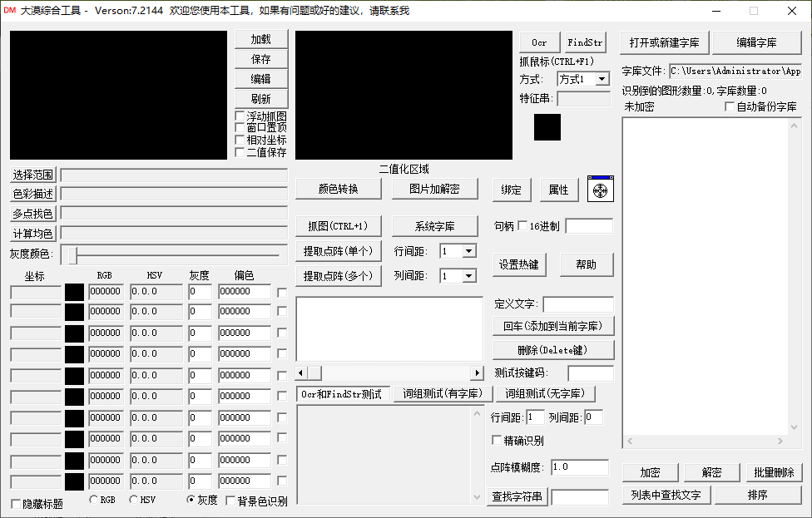
Task: Switch to 词组测试(有字库) tab
Action: coord(443,394)
